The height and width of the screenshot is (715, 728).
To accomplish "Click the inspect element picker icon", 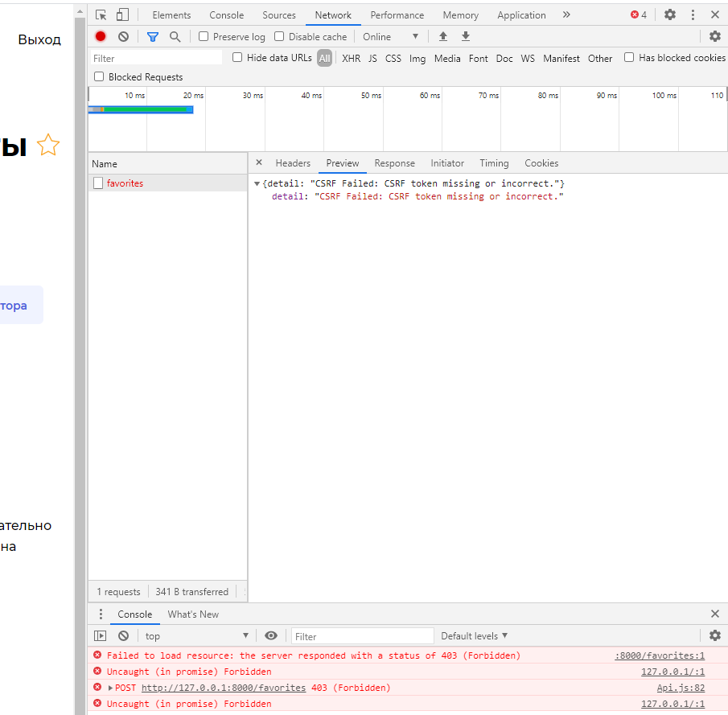I will tap(101, 14).
